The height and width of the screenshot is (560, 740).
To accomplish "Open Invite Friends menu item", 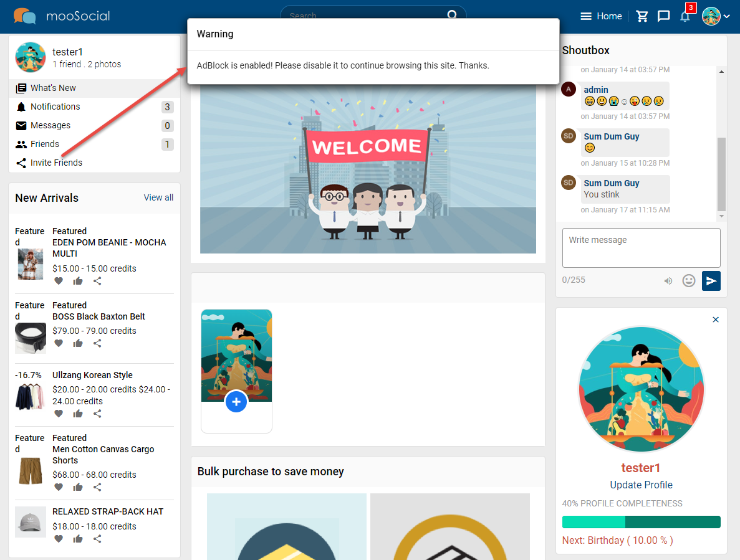I will pos(94,163).
